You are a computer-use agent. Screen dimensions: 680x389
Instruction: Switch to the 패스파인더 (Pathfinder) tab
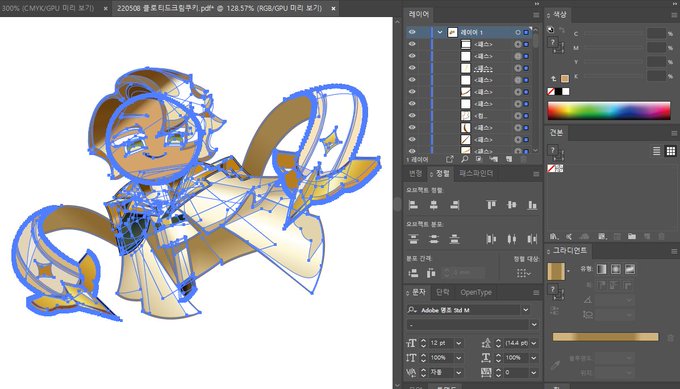click(x=476, y=173)
